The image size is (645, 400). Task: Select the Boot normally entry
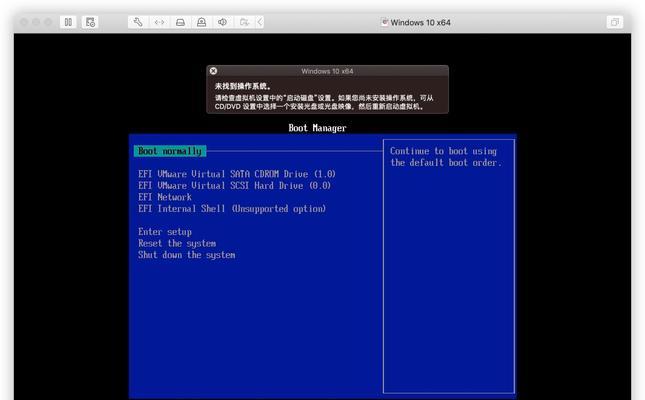(170, 151)
